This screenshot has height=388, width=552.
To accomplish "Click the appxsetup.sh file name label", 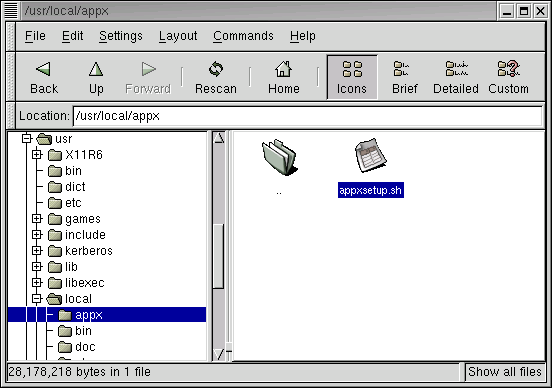I will point(371,190).
